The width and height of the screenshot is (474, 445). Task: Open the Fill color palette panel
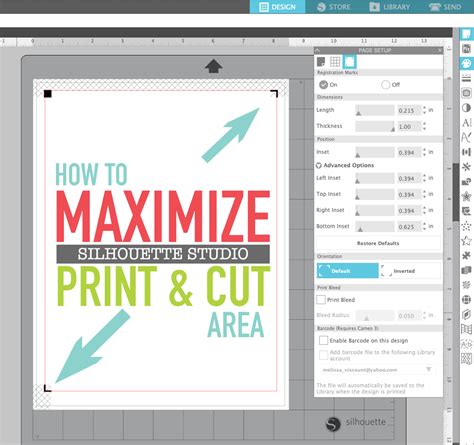point(467,63)
